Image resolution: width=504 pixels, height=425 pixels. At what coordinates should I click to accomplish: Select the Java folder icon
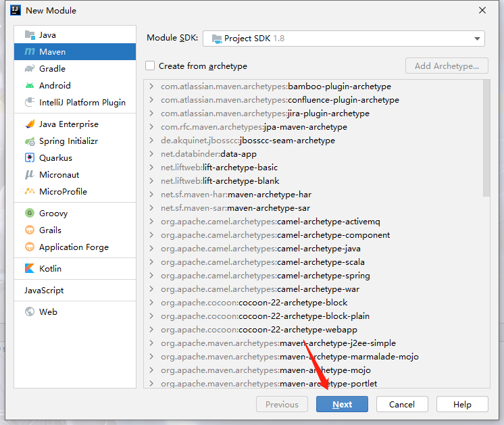click(30, 34)
